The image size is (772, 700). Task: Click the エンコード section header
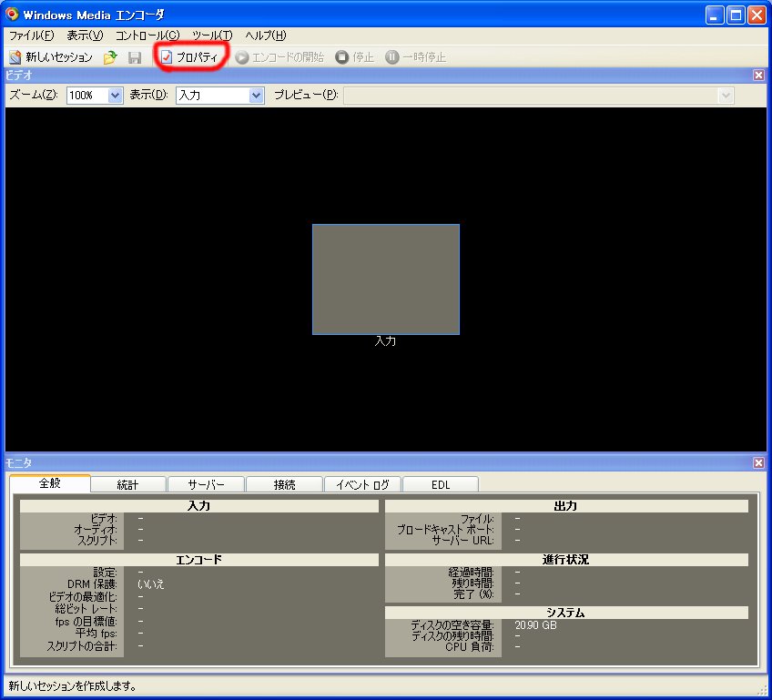[198, 560]
